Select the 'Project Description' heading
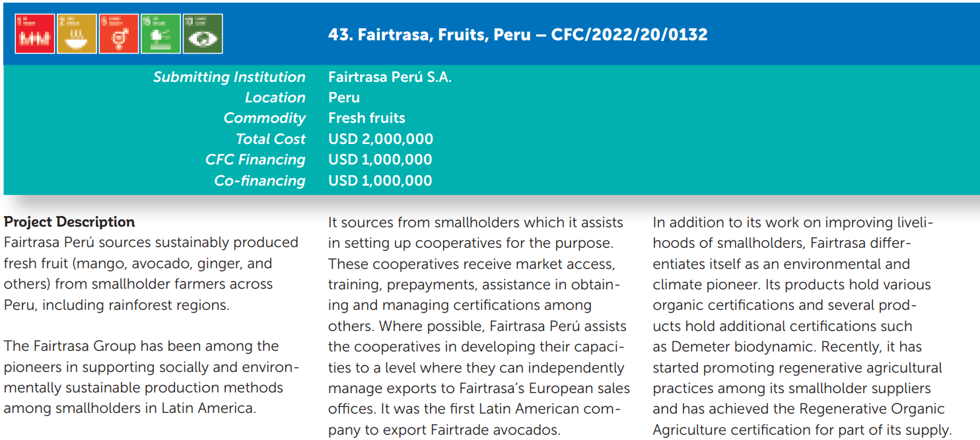This screenshot has height=440, width=980. 69,222
